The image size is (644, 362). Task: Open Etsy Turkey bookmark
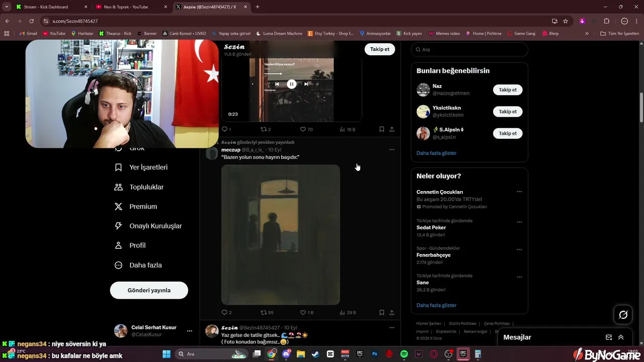tap(331, 34)
